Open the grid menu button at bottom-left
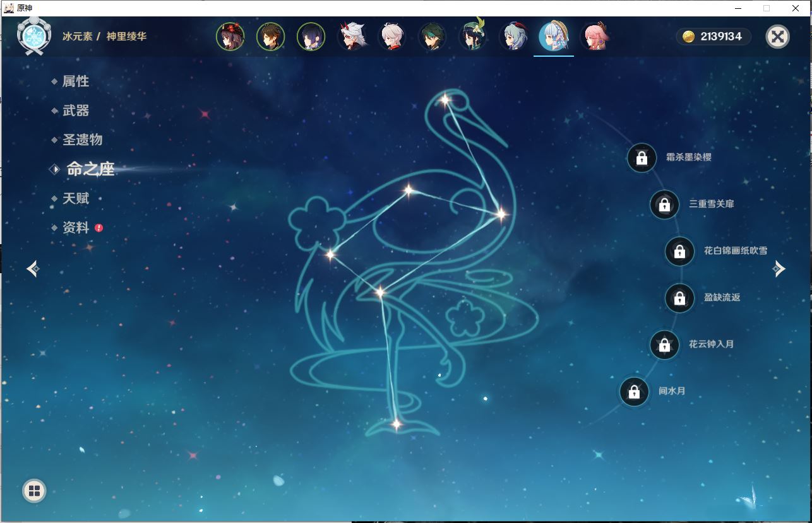The height and width of the screenshot is (523, 812). point(34,491)
